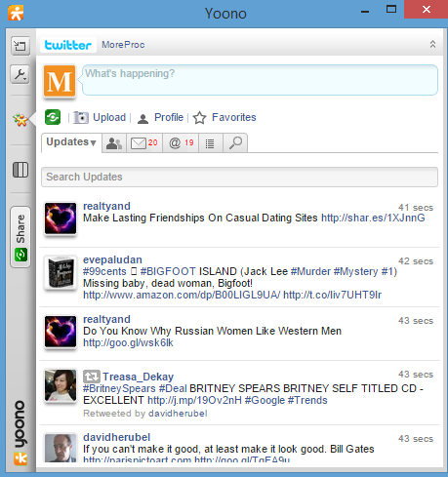The width and height of the screenshot is (448, 477).
Task: Click the orange M profile avatar
Action: (60, 81)
